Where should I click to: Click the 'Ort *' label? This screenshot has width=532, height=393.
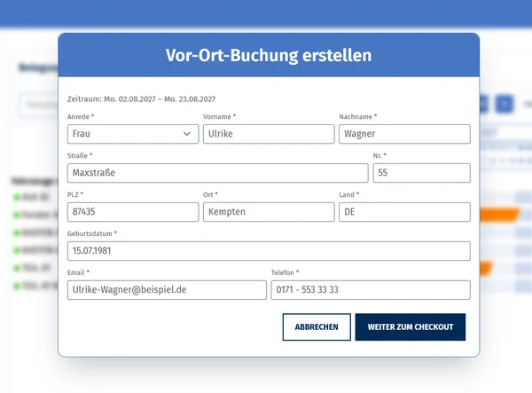[210, 195]
